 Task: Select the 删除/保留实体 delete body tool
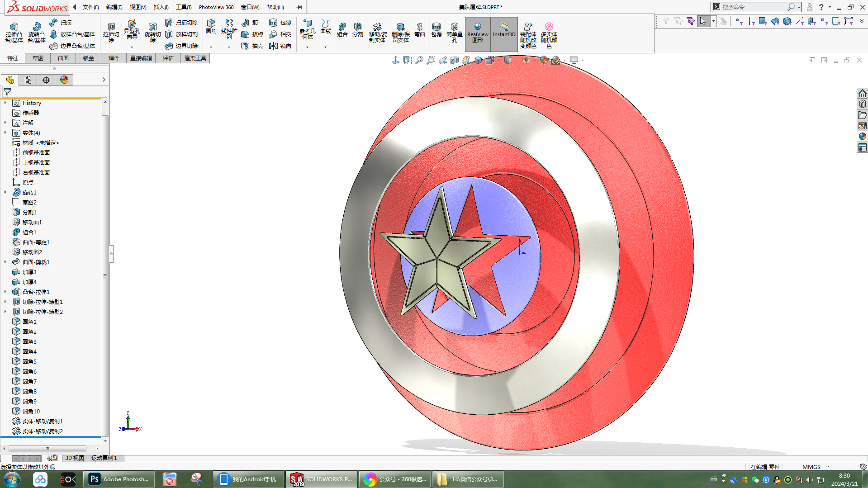(x=400, y=33)
